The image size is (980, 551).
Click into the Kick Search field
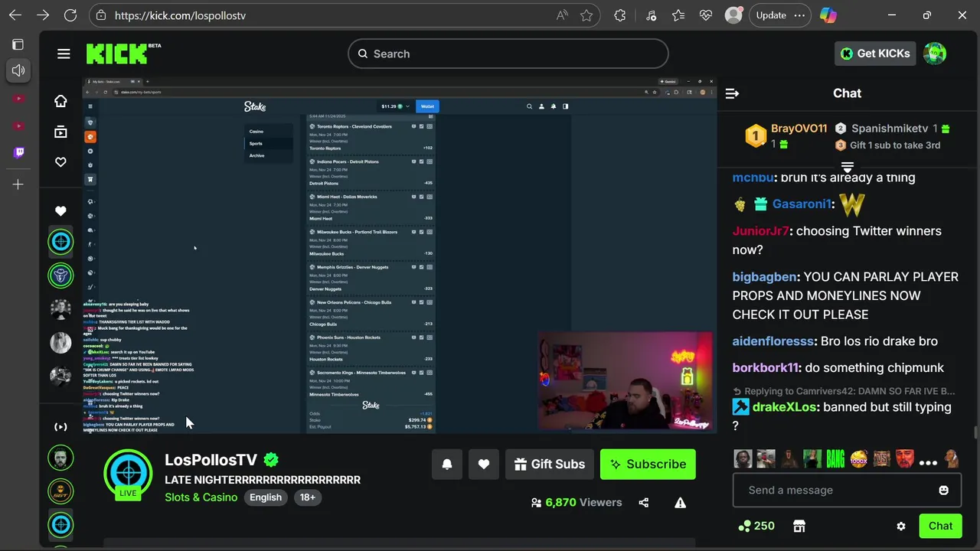(508, 54)
